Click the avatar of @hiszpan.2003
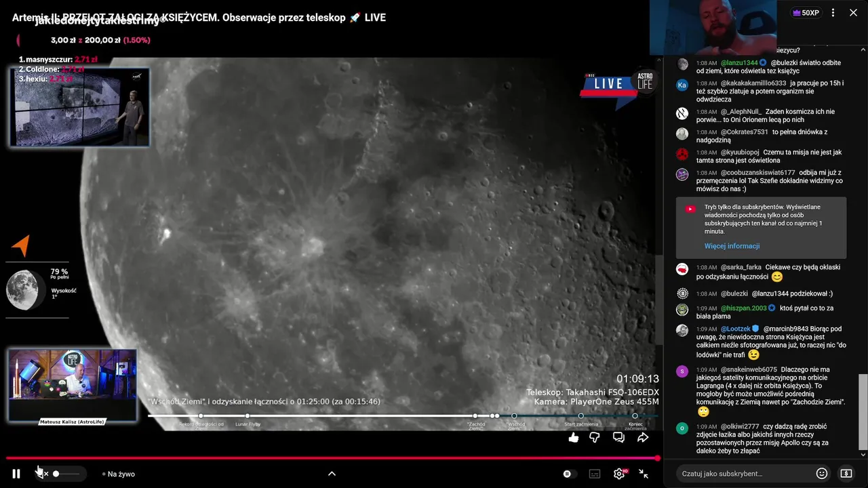 click(682, 310)
